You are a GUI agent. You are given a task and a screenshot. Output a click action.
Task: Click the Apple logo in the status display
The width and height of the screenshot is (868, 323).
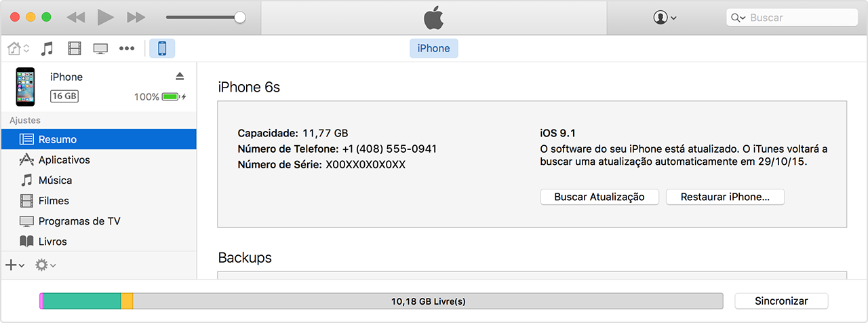[x=434, y=18]
